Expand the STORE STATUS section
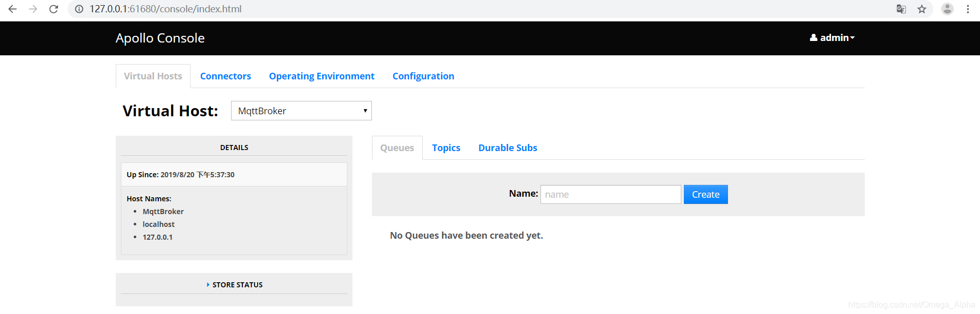Screen dimensions: 980x314 (234, 285)
